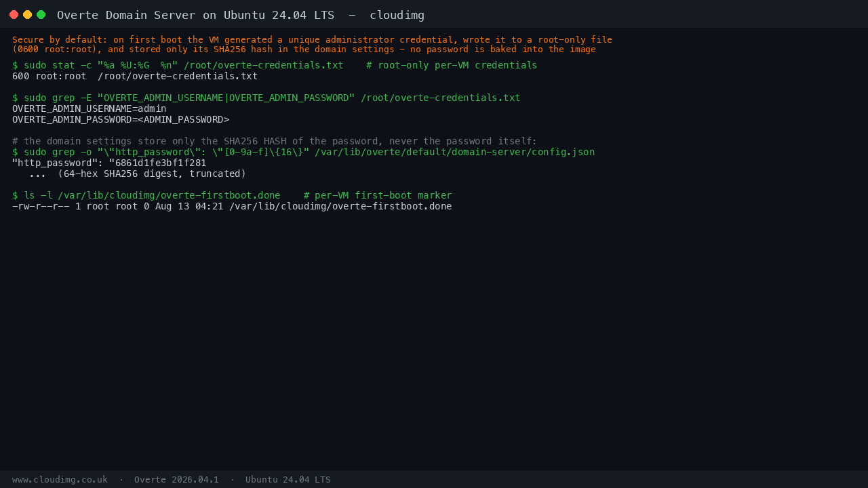Open www.cloudimg.co.uk in the footer
The height and width of the screenshot is (488, 868).
click(60, 479)
